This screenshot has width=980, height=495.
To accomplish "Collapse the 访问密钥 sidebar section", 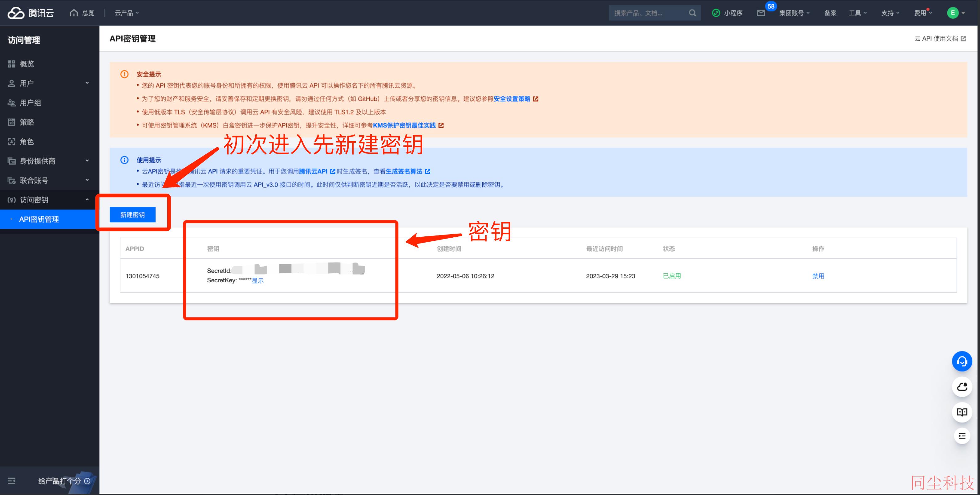I will [x=87, y=199].
